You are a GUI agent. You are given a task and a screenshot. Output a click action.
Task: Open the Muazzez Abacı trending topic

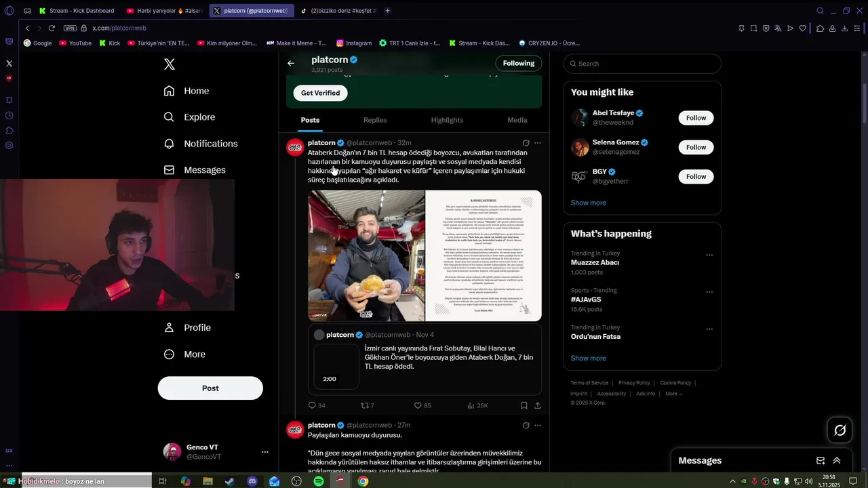coord(595,262)
